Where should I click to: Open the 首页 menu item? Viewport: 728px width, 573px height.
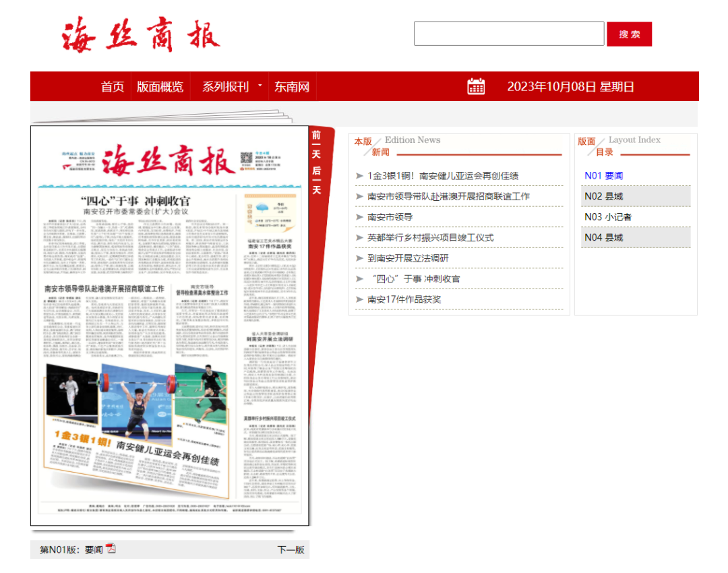click(113, 87)
